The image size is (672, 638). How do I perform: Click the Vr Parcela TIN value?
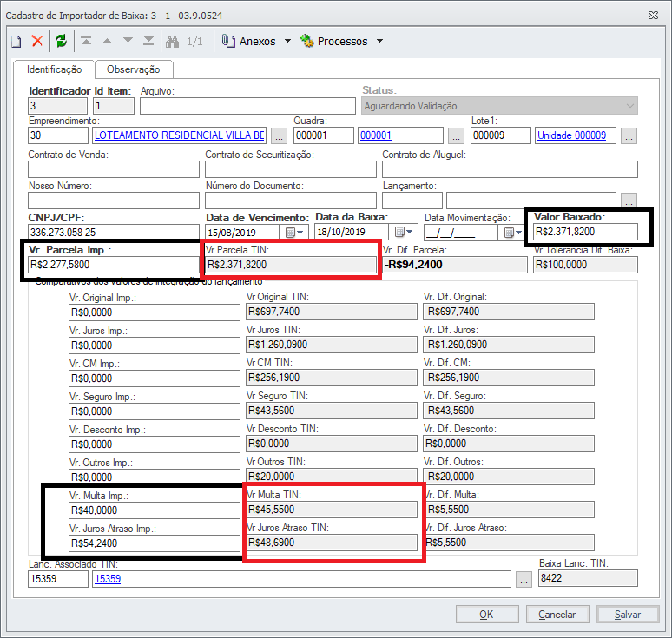[x=291, y=265]
